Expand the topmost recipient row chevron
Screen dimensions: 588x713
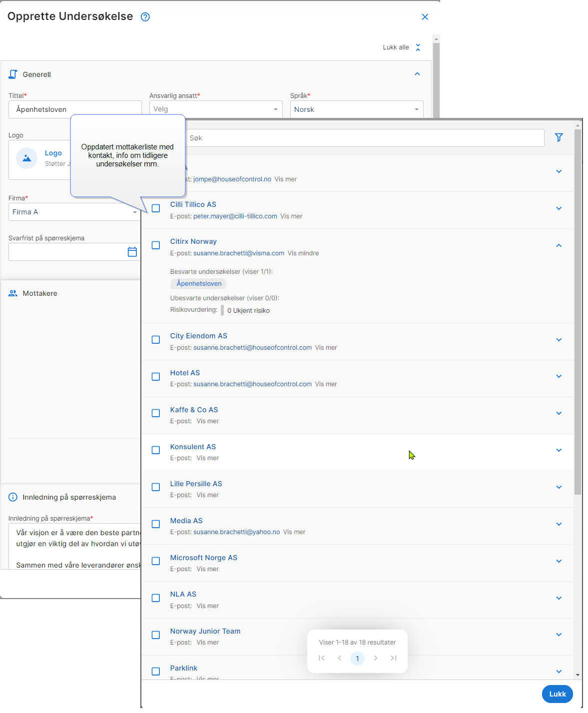pyautogui.click(x=559, y=171)
